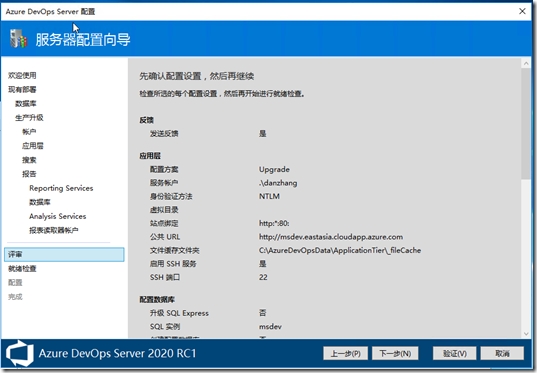Open the 就绪检查 step
Image resolution: width=537 pixels, height=373 pixels.
point(22,269)
